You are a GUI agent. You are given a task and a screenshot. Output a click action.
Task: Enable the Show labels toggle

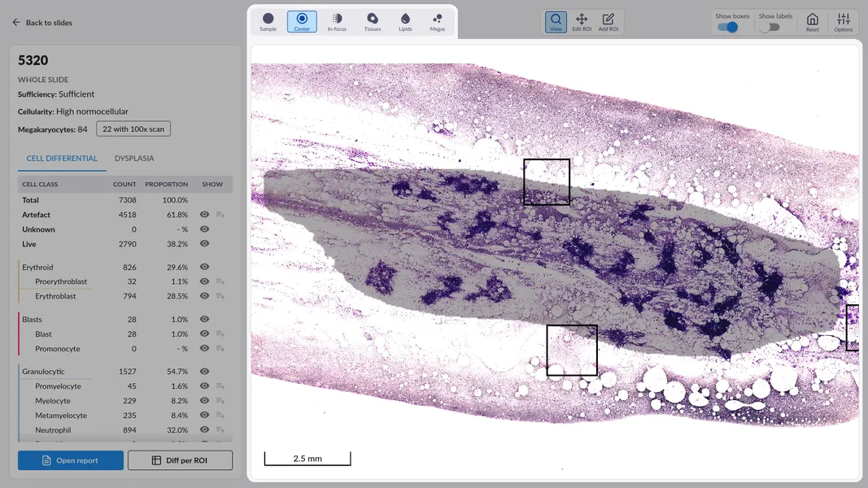(x=770, y=27)
